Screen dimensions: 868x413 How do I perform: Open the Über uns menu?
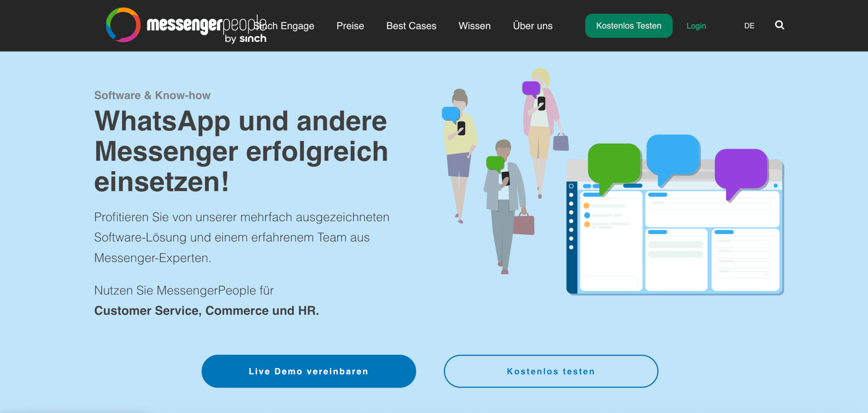(533, 26)
